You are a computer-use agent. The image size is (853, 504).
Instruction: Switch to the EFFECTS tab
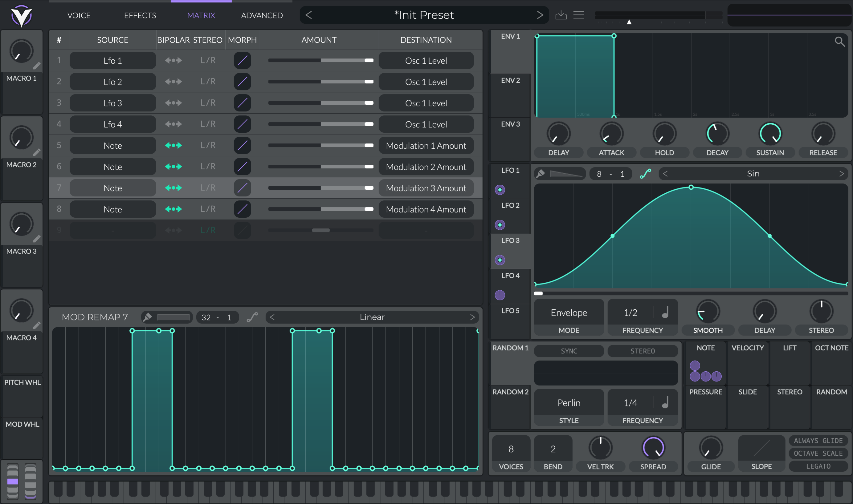tap(140, 15)
